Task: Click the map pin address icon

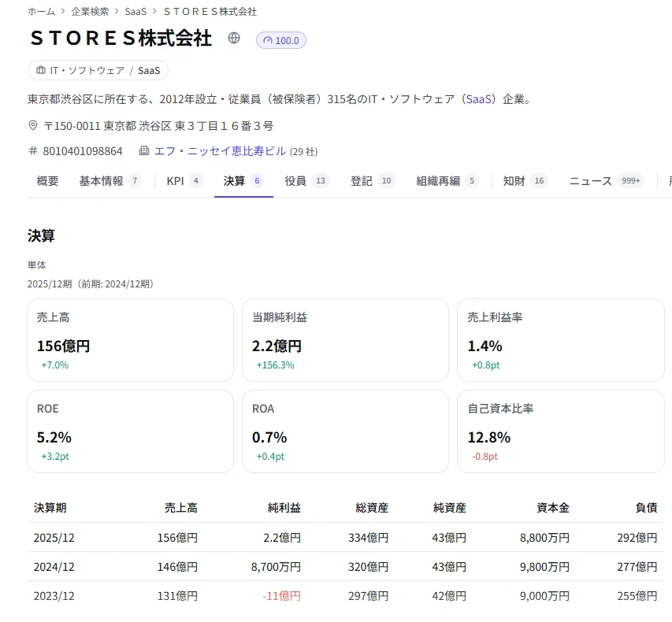Action: [x=33, y=125]
